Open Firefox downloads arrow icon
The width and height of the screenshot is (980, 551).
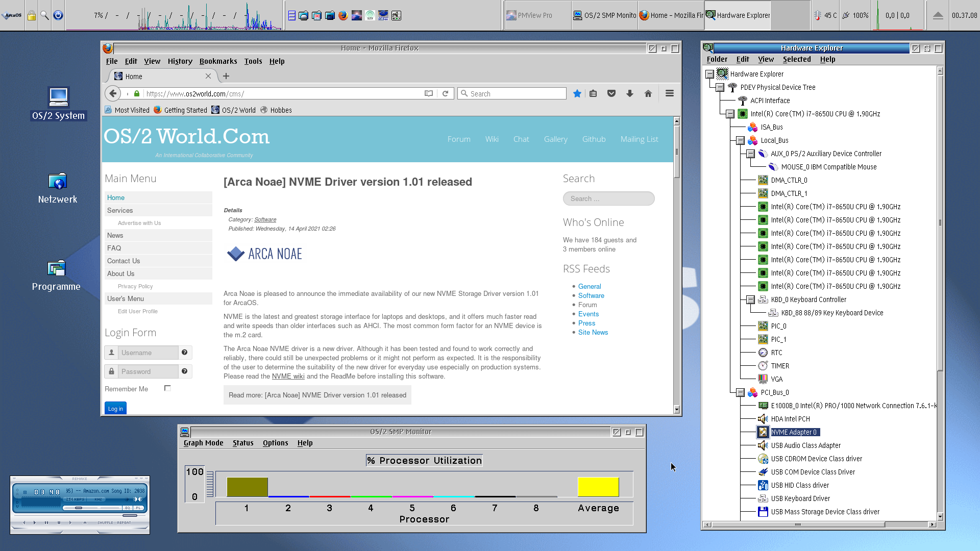pyautogui.click(x=630, y=93)
